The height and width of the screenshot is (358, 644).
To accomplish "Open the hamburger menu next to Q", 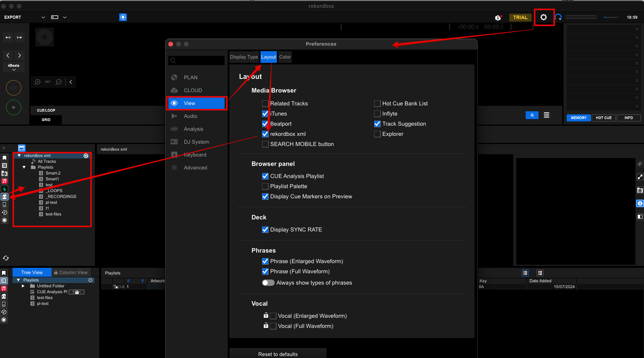I will 547,115.
